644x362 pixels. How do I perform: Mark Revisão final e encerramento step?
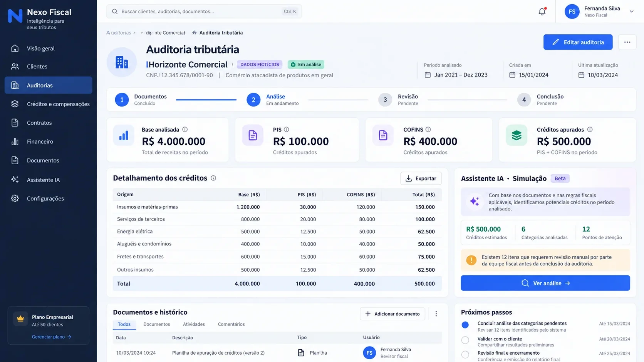(465, 355)
